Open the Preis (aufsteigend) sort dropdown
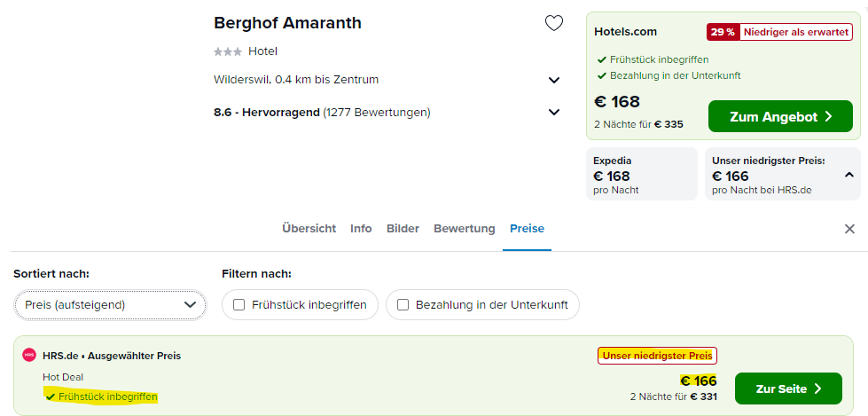868x416 pixels. pyautogui.click(x=110, y=304)
